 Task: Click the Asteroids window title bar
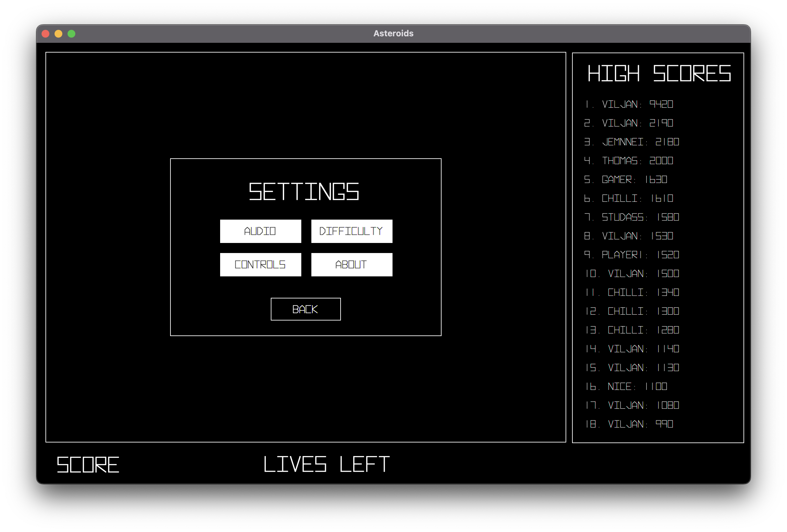pyautogui.click(x=393, y=33)
